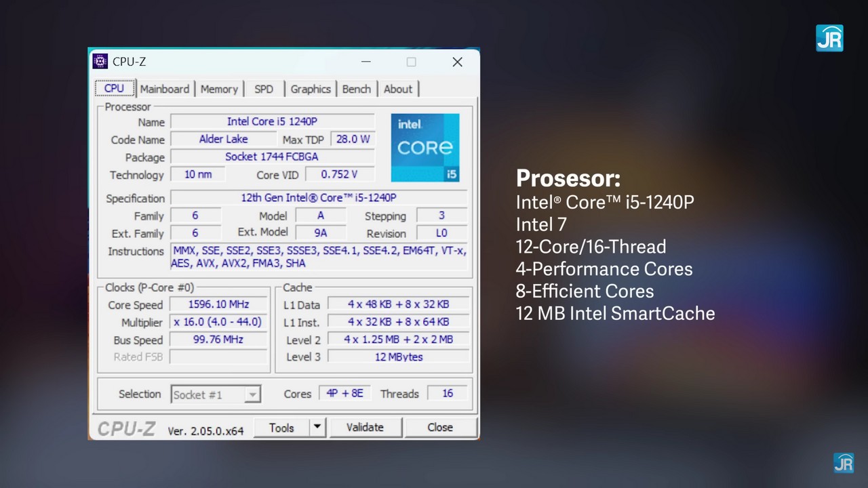Click the Intel Core i5 logo badge
The image size is (868, 488).
tap(425, 148)
